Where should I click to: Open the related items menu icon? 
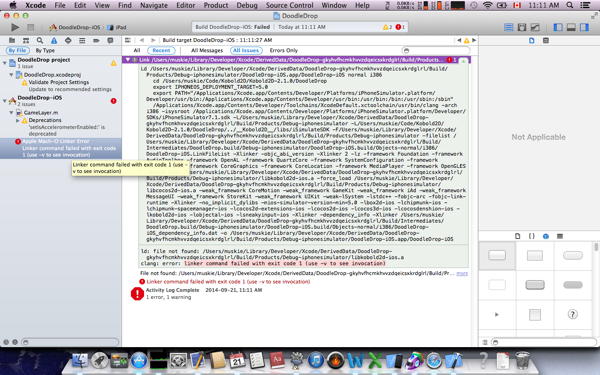(128, 40)
